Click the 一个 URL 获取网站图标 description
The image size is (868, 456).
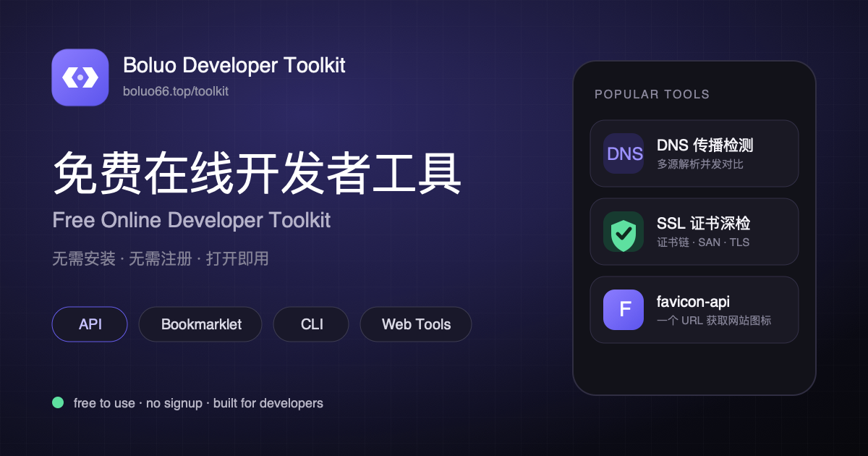click(714, 321)
